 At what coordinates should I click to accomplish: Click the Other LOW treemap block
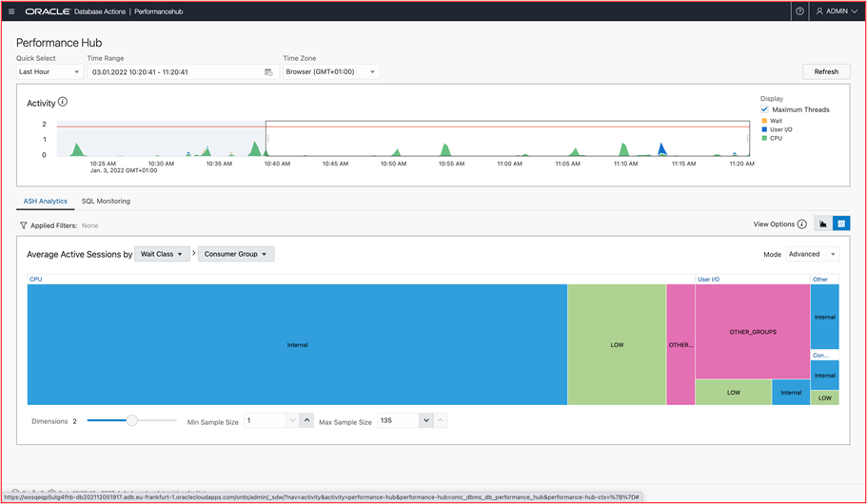click(x=824, y=397)
